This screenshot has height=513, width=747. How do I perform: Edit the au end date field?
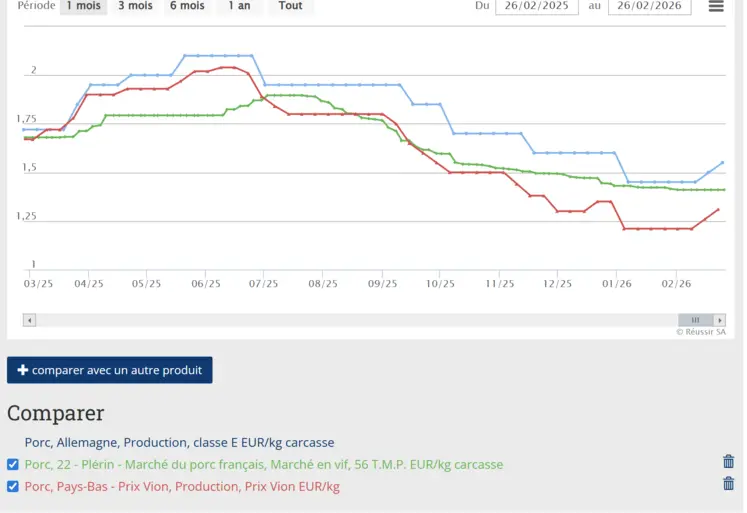pyautogui.click(x=649, y=6)
